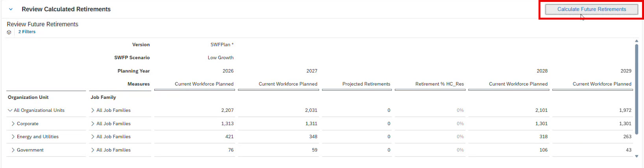644x168 pixels.
Task: Click the Calculate Future Retirements button
Action: (591, 9)
